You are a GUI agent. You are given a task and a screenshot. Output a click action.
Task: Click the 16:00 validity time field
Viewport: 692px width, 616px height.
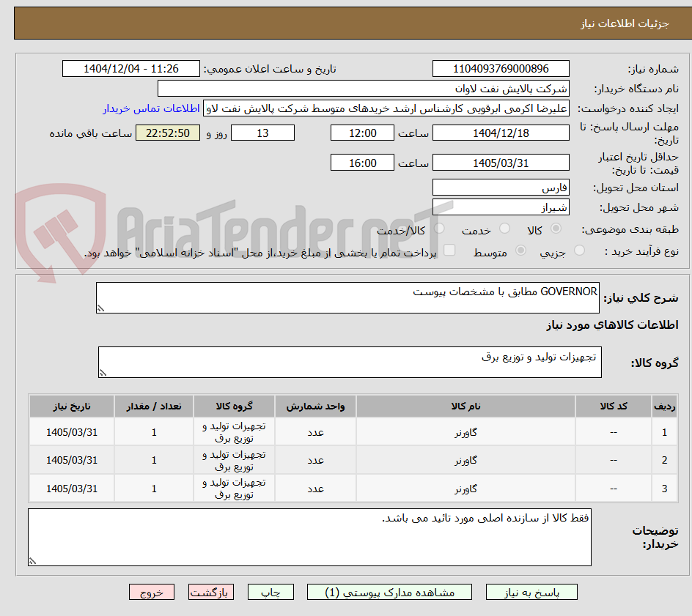click(x=362, y=163)
